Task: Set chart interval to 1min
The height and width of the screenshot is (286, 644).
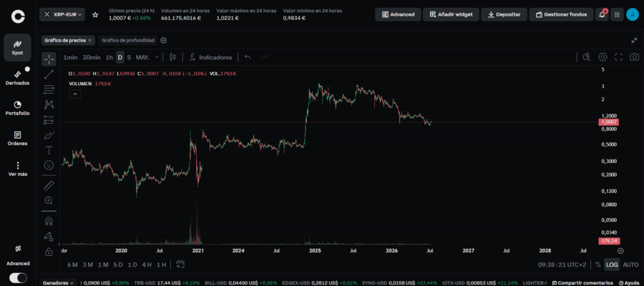Action: (70, 57)
